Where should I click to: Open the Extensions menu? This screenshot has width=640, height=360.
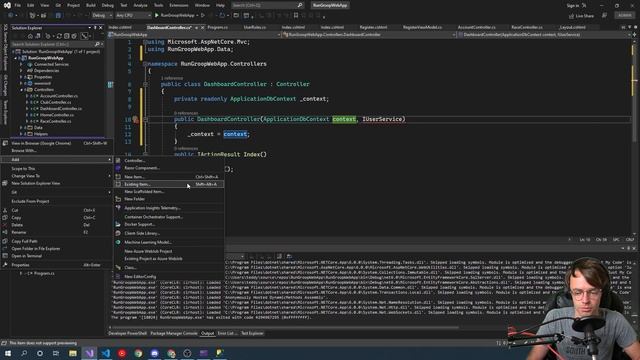(179, 5)
